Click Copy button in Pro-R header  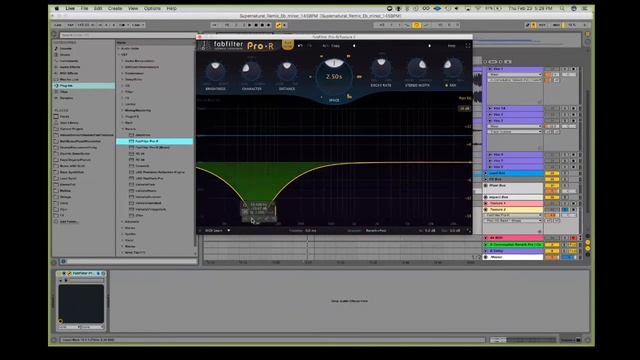coord(336,46)
